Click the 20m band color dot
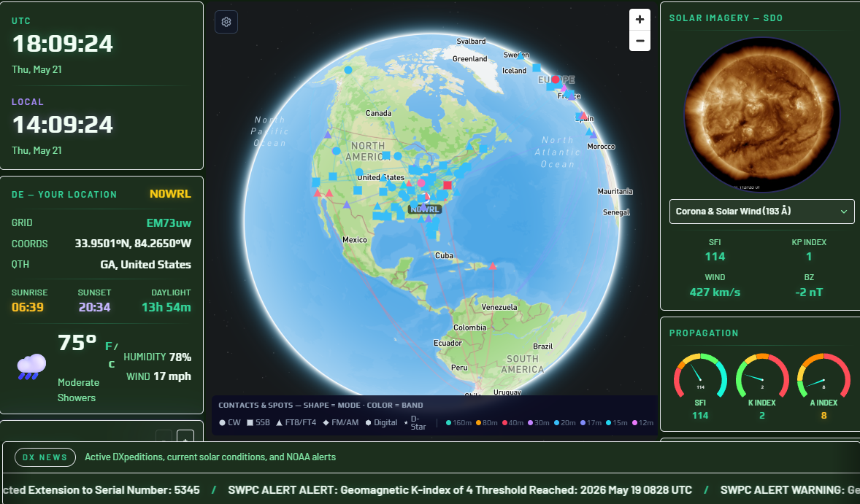Viewport: 860px width, 504px height. pos(557,423)
